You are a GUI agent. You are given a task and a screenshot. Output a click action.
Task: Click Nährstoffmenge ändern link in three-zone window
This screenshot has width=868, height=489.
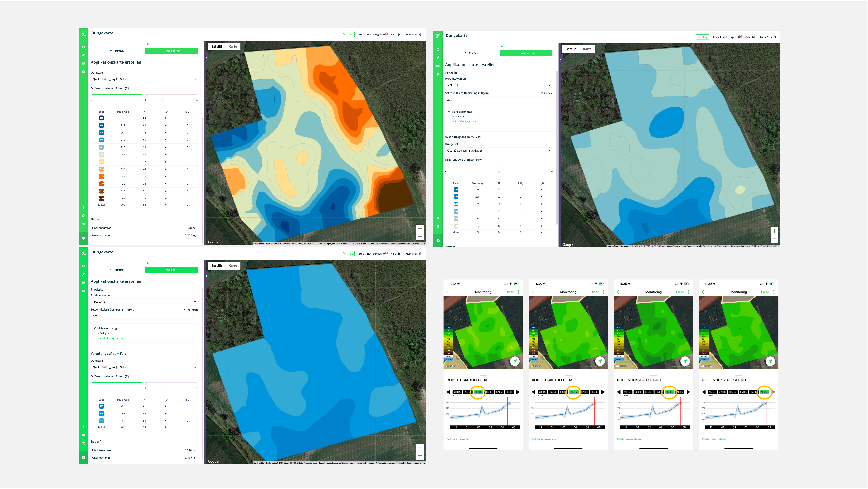click(x=111, y=338)
